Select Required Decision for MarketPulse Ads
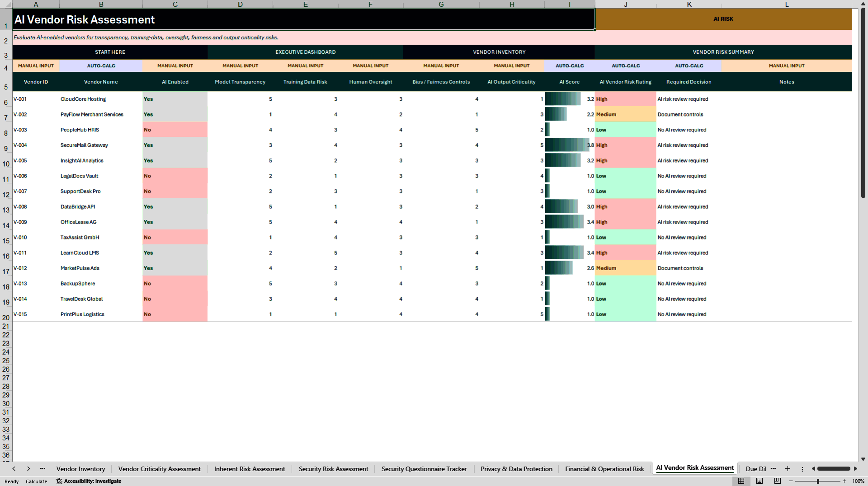This screenshot has height=486, width=868. [689, 268]
